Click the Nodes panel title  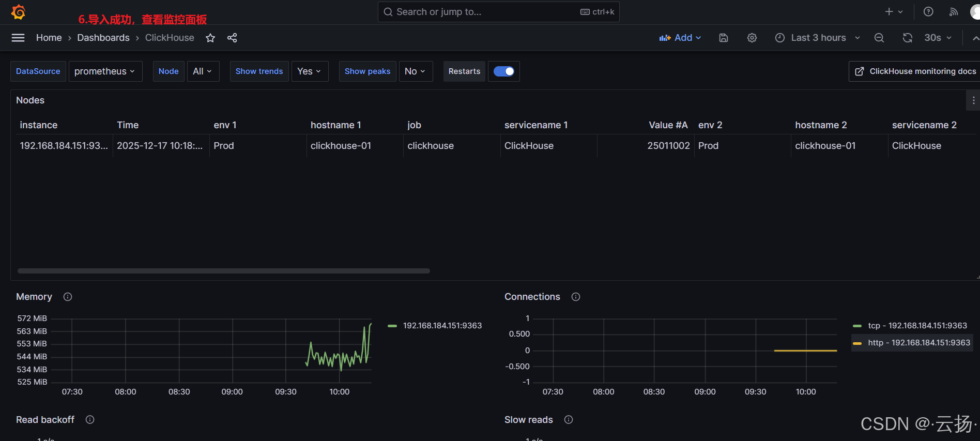[x=30, y=100]
